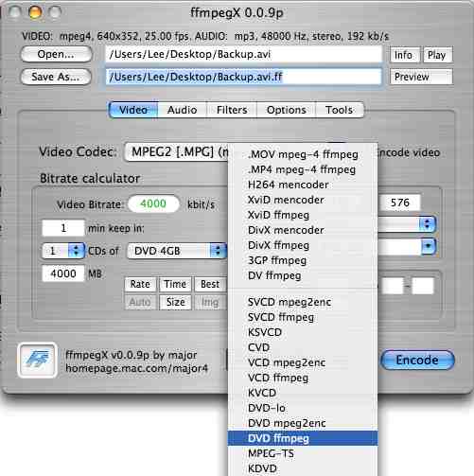Click the Video Bitrate 4000 field

(x=153, y=203)
